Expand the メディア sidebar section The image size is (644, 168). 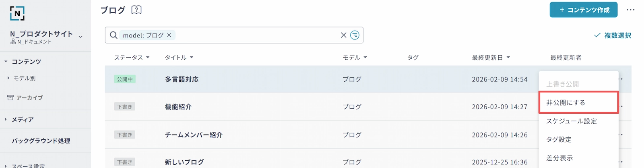click(6, 120)
